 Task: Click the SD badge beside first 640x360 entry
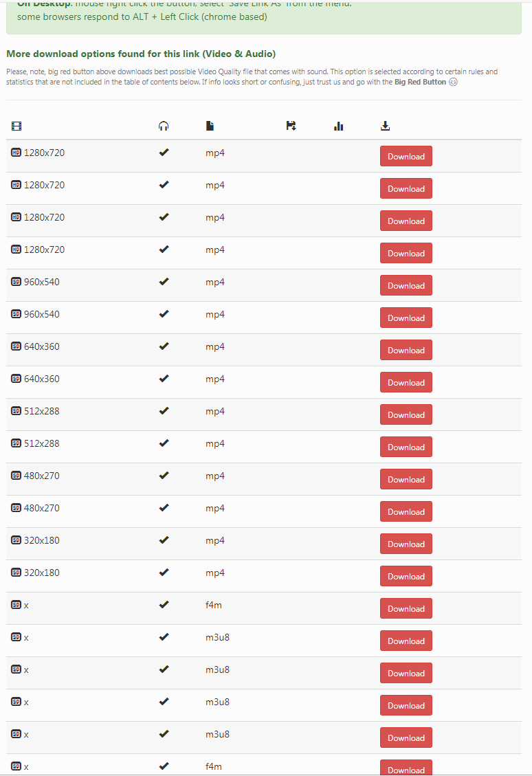click(16, 346)
